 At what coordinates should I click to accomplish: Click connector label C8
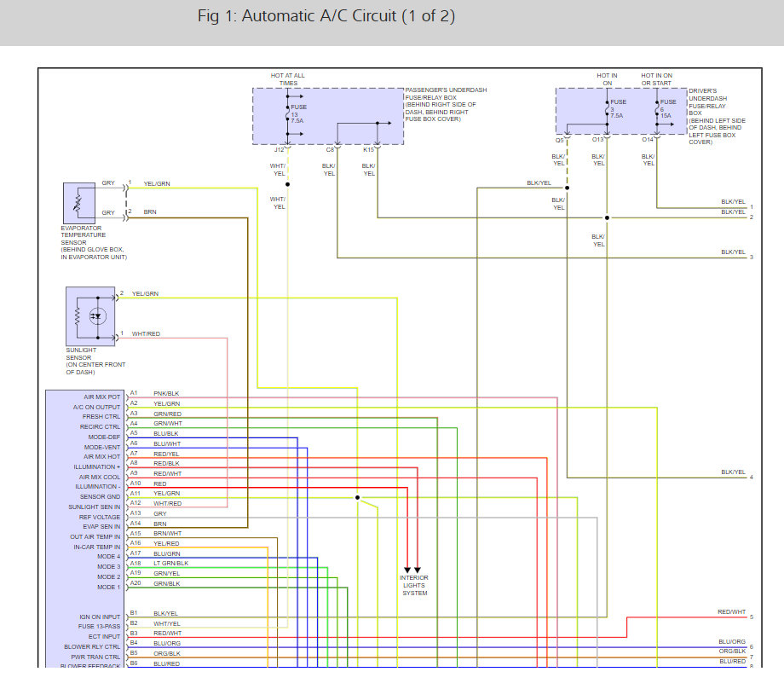[x=330, y=149]
